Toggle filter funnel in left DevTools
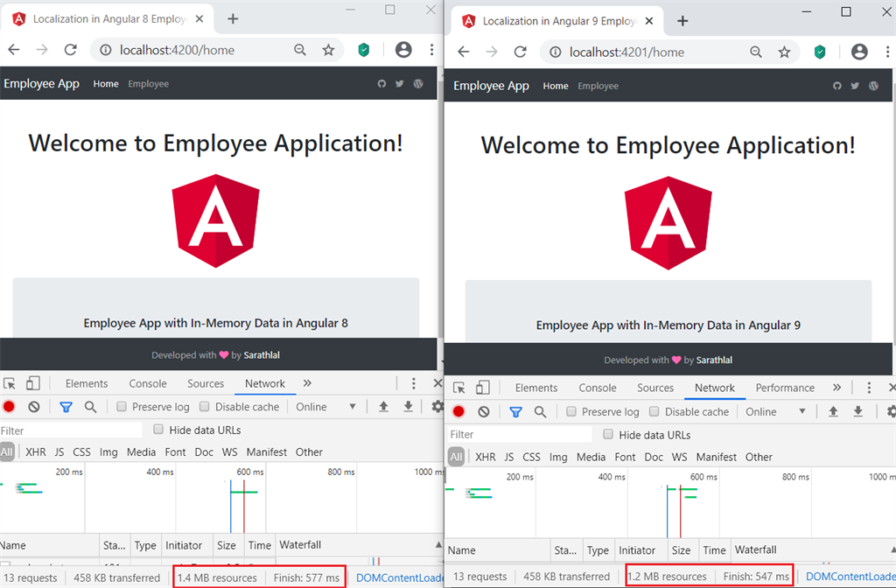896x588 pixels. (66, 407)
